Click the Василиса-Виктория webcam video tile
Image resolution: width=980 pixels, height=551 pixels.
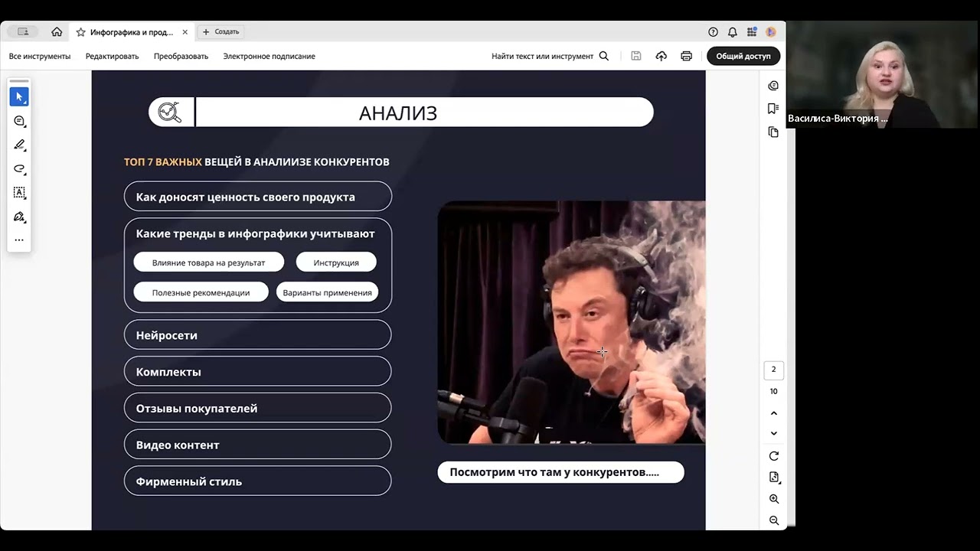[x=883, y=74]
